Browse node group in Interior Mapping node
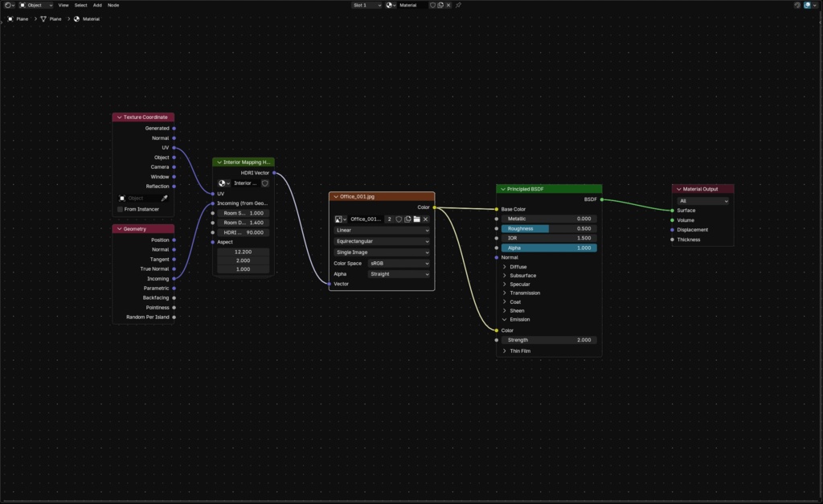Screen dimensions: 823x504 coord(223,183)
